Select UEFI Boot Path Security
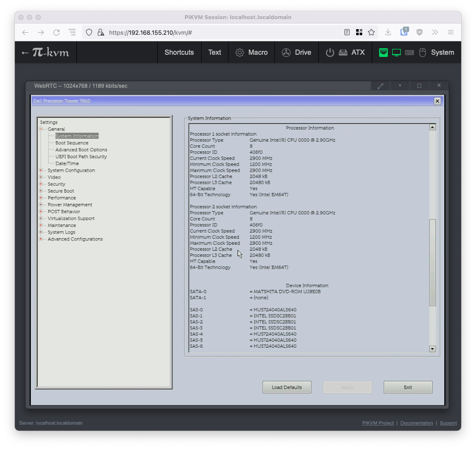 pyautogui.click(x=81, y=157)
